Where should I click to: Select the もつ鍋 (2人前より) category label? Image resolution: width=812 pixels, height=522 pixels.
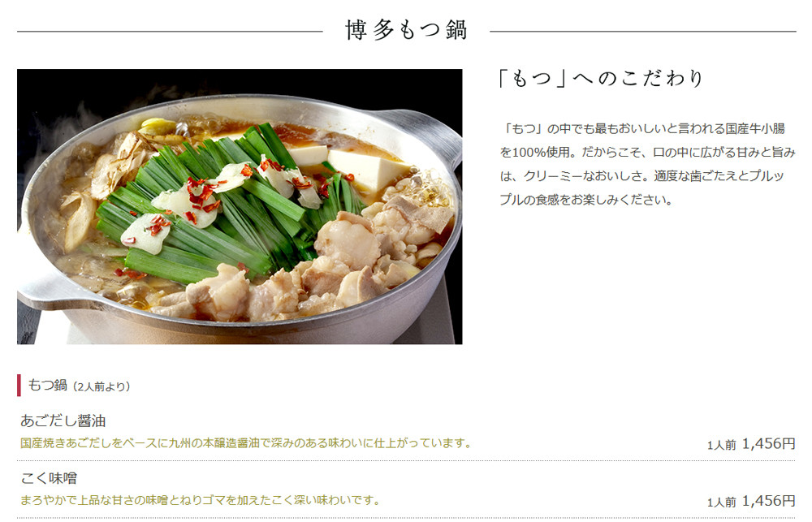coord(78,386)
